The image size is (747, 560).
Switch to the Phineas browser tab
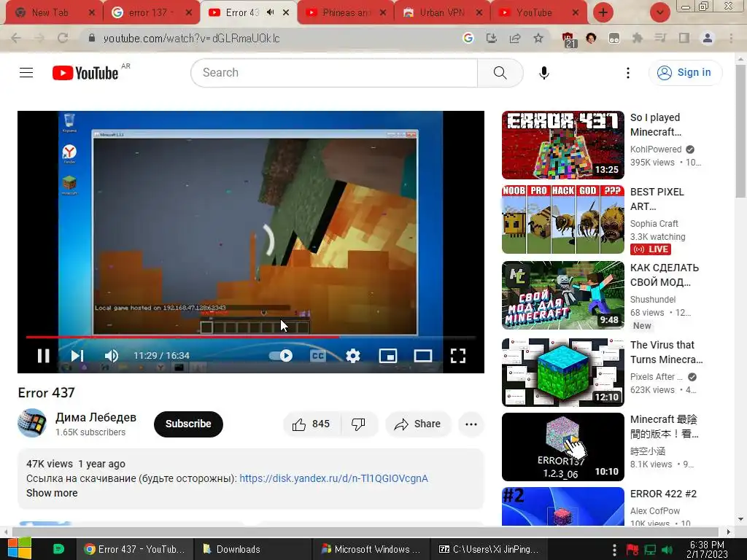click(346, 13)
